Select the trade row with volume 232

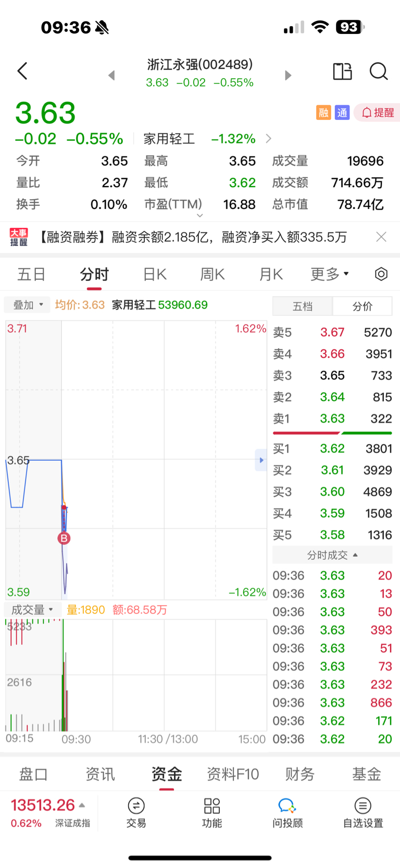[x=332, y=684]
